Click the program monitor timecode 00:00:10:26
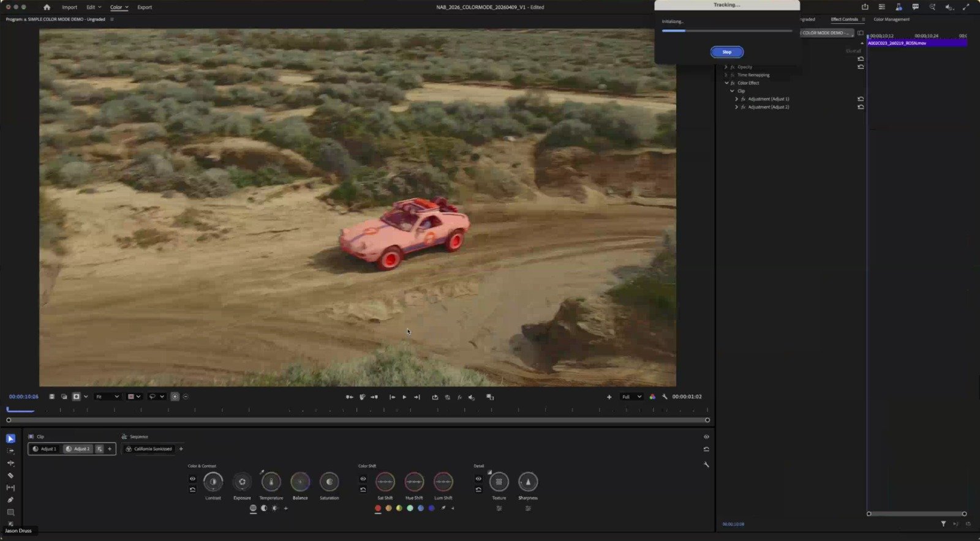 pos(23,397)
